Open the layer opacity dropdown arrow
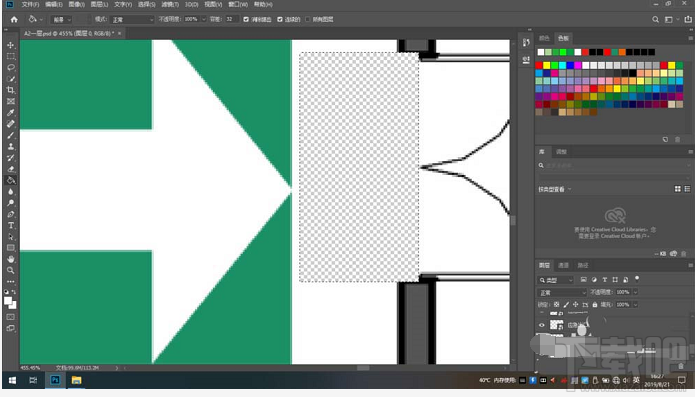695x397 pixels. tap(635, 292)
